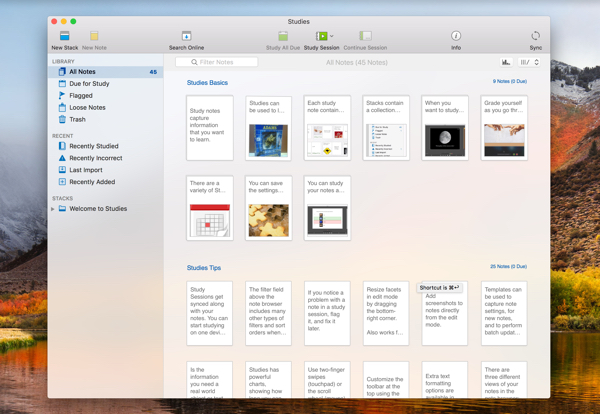This screenshot has height=414, width=600.
Task: Open the Study Session dropdown arrow
Action: pyautogui.click(x=332, y=36)
